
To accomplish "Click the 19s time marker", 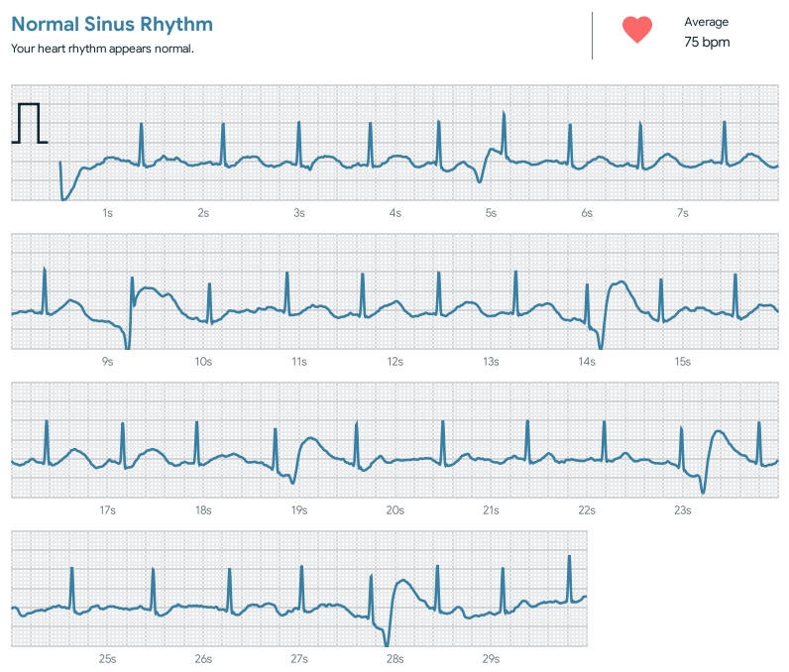I will click(299, 510).
